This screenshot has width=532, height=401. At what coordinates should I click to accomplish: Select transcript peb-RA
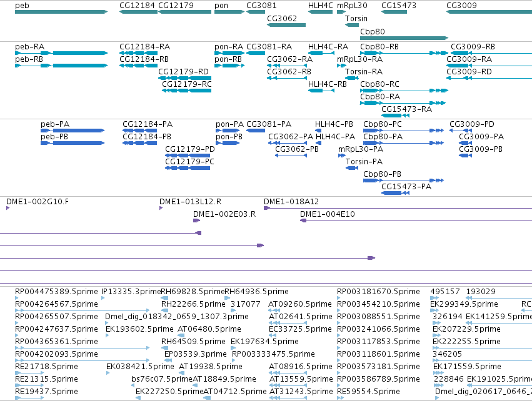point(30,46)
